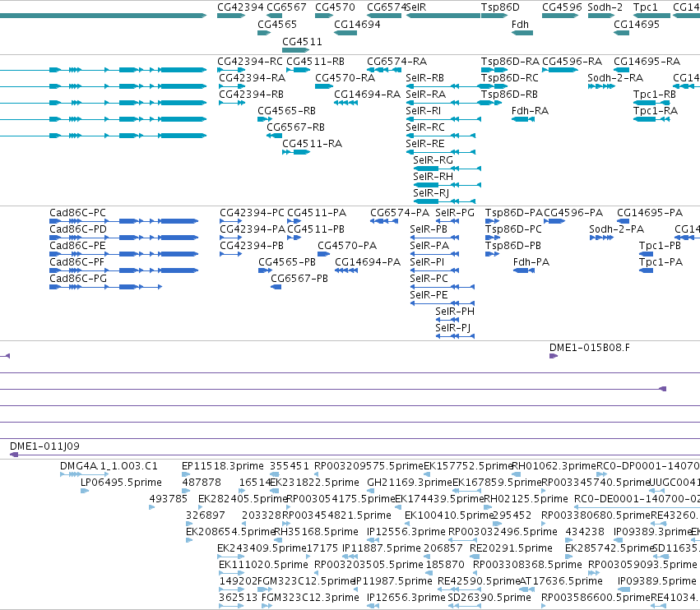This screenshot has width=700, height=610.
Task: Open transcript CG6574-RA
Action: [383, 70]
